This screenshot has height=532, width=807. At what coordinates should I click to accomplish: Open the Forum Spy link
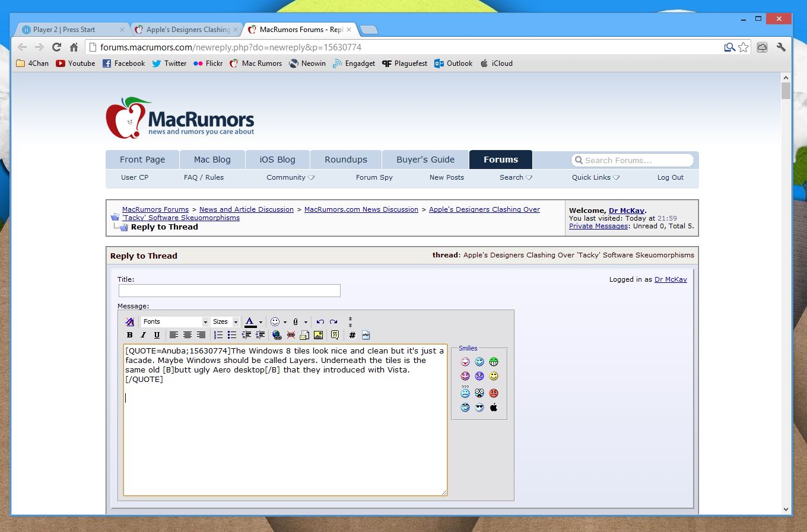pyautogui.click(x=374, y=177)
